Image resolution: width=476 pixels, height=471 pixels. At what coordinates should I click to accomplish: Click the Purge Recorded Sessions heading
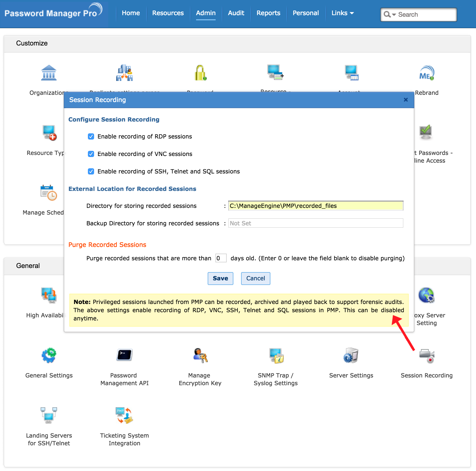click(107, 245)
